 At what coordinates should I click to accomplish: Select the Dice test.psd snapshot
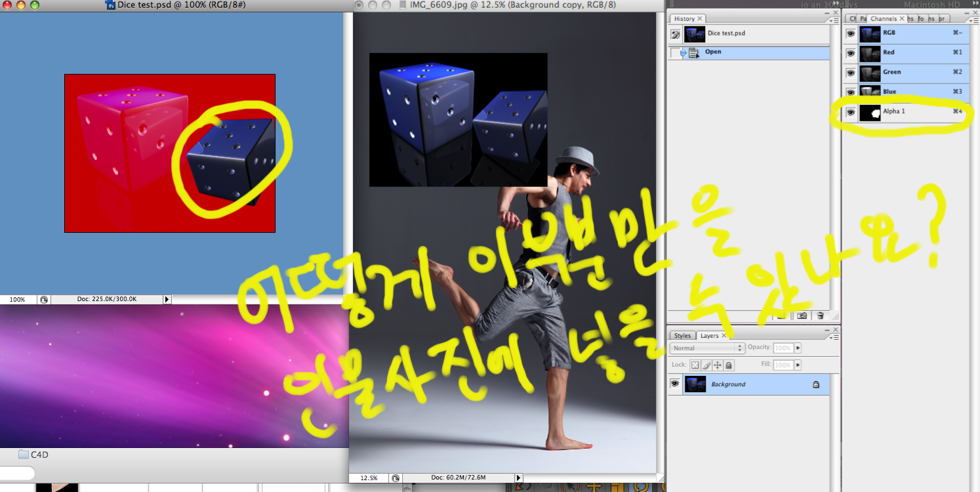[756, 34]
